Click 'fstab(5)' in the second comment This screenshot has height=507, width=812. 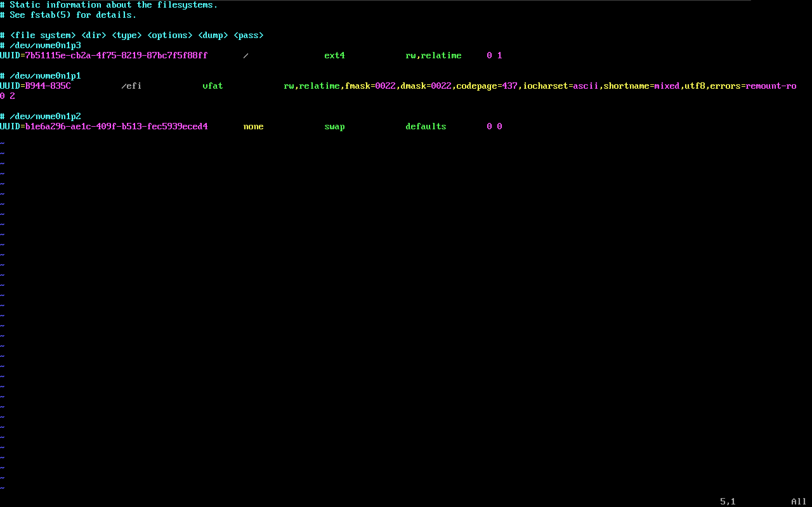coord(50,15)
